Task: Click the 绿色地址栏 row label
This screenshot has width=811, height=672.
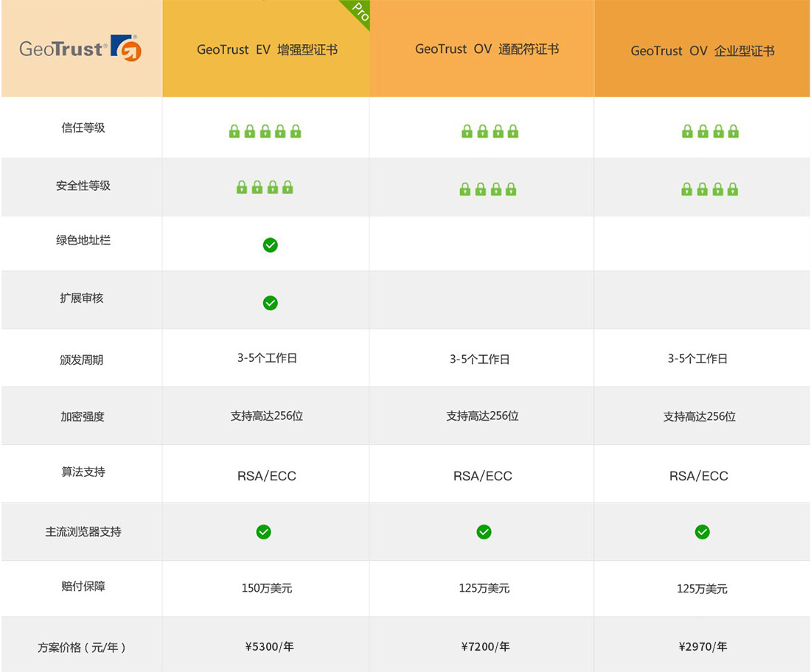Action: [x=83, y=240]
